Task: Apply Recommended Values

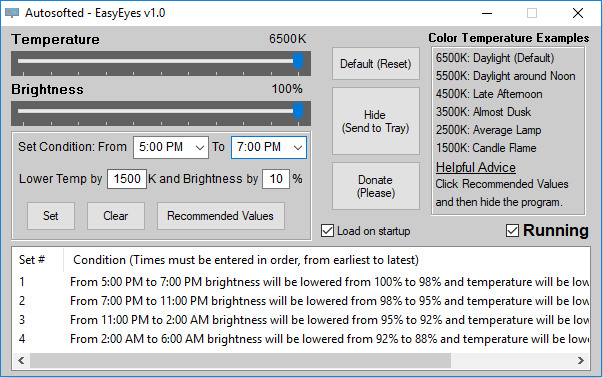Action: click(220, 216)
